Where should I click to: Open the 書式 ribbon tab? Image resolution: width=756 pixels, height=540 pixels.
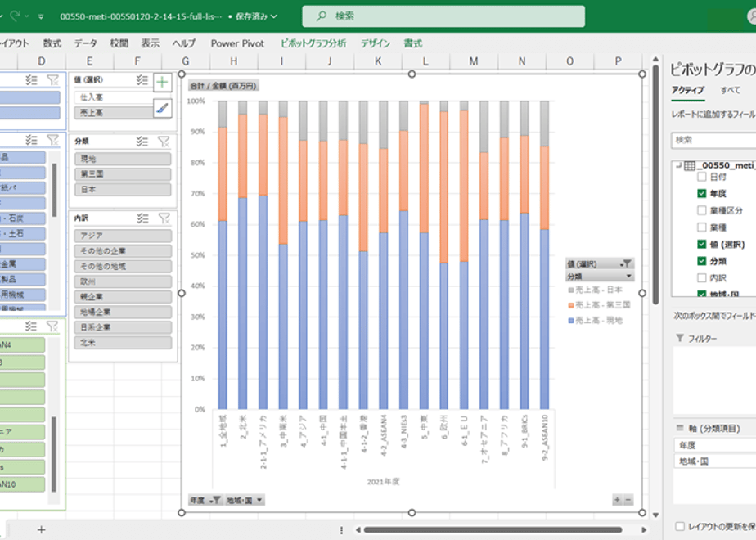point(412,43)
